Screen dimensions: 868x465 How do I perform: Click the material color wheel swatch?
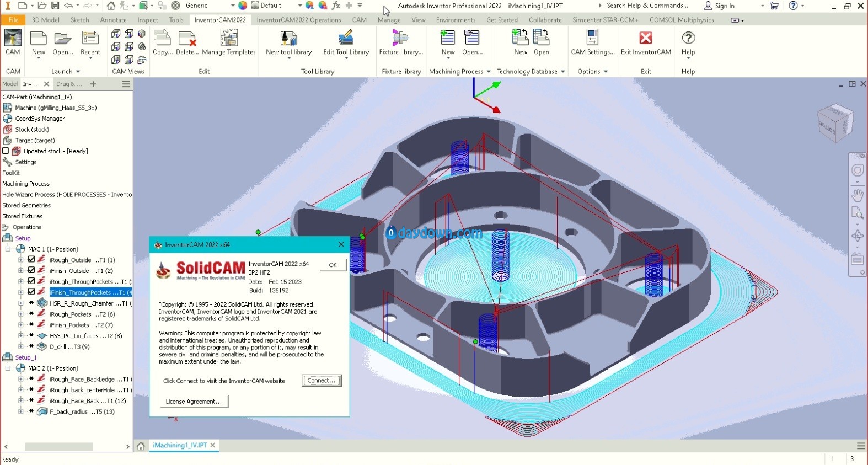[243, 6]
